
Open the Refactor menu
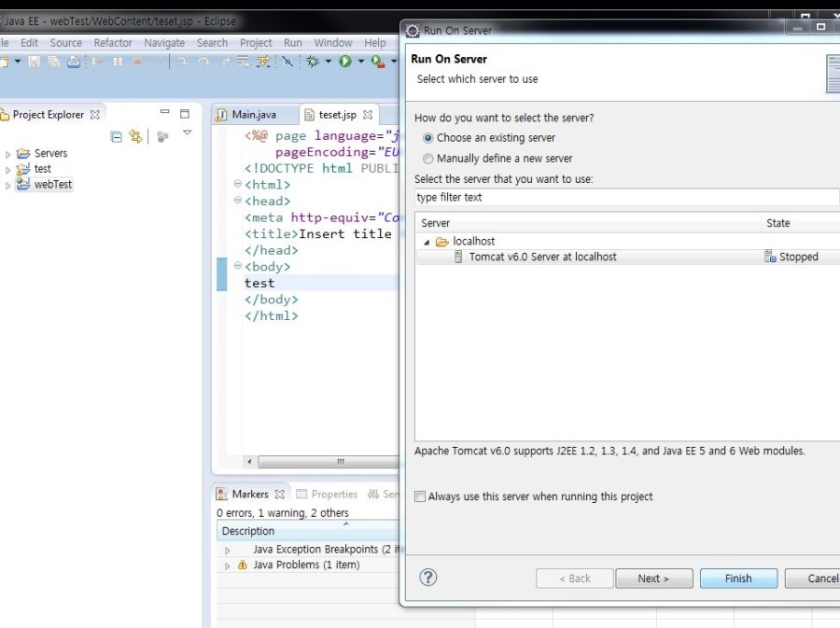[x=113, y=43]
